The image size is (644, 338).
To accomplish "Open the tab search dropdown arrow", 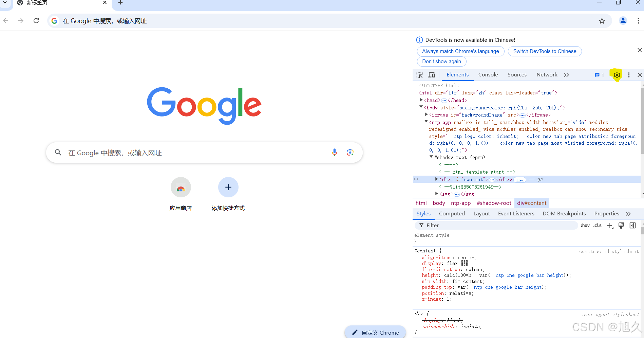I will click(x=5, y=3).
